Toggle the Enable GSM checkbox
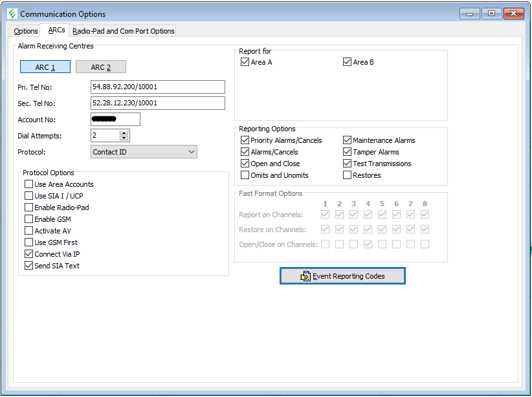This screenshot has width=532, height=397. click(x=28, y=220)
